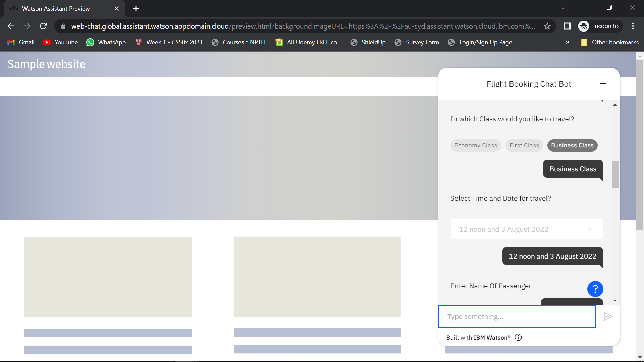This screenshot has width=644, height=362.
Task: Open the Other bookmarks folder
Action: tap(610, 42)
